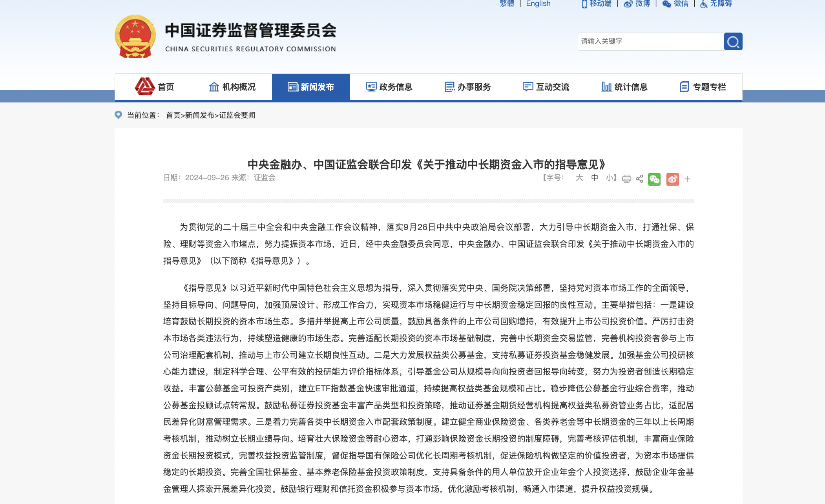Switch site language to English

pyautogui.click(x=538, y=4)
